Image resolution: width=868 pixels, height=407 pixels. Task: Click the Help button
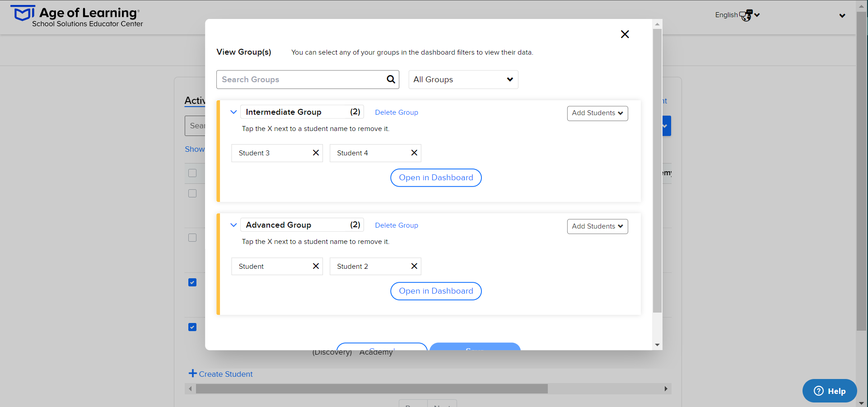coord(830,391)
